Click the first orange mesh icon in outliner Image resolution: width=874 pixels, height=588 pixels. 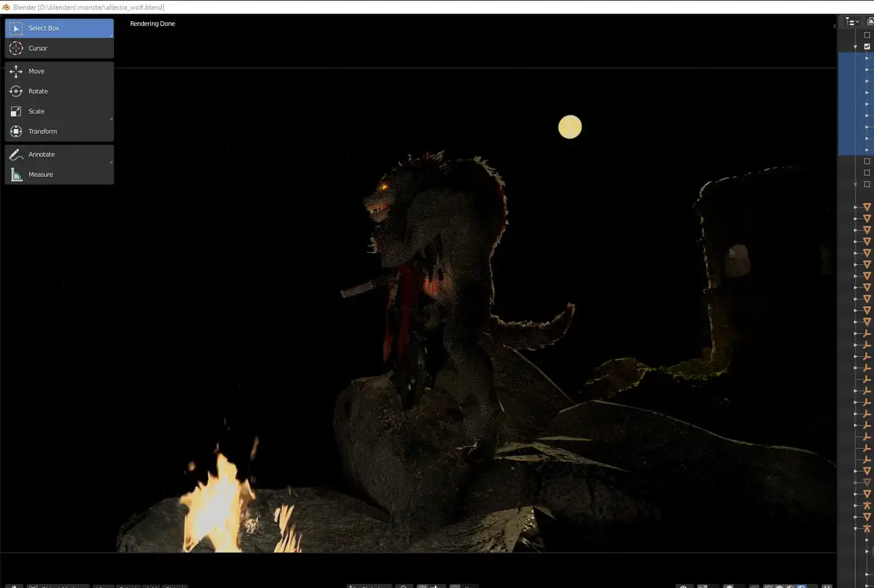pos(867,207)
